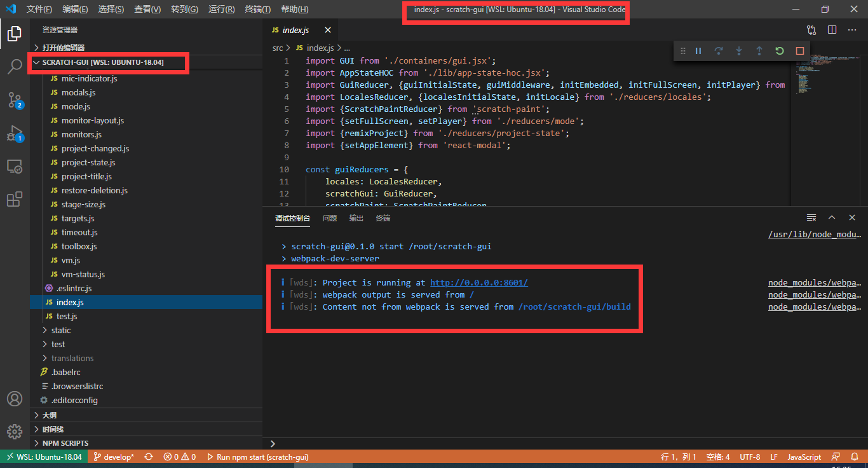Collapse the SCRATCH-GUI folder in Explorer
The width and height of the screenshot is (868, 468).
pos(36,63)
